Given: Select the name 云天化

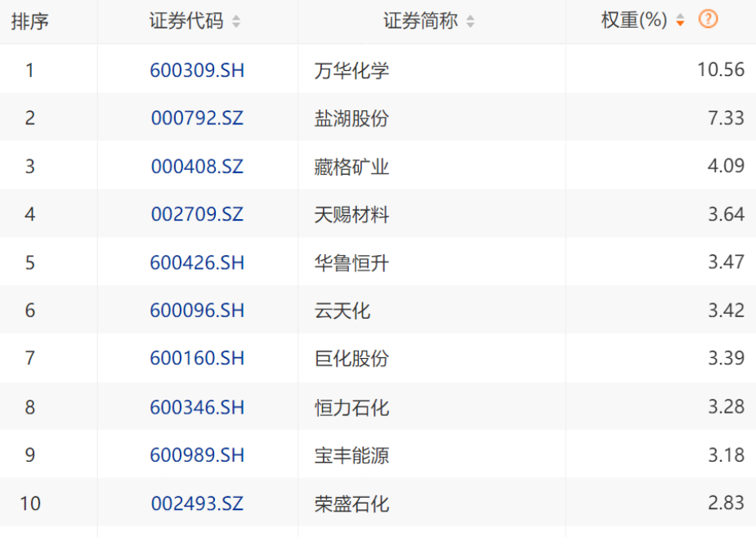Looking at the screenshot, I should click(342, 311).
